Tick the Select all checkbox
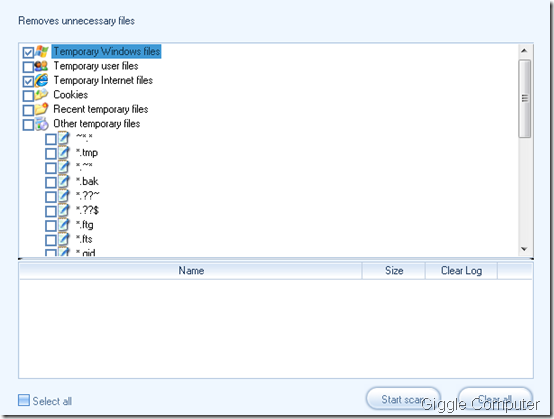Image resolution: width=554 pixels, height=419 pixels. tap(24, 400)
